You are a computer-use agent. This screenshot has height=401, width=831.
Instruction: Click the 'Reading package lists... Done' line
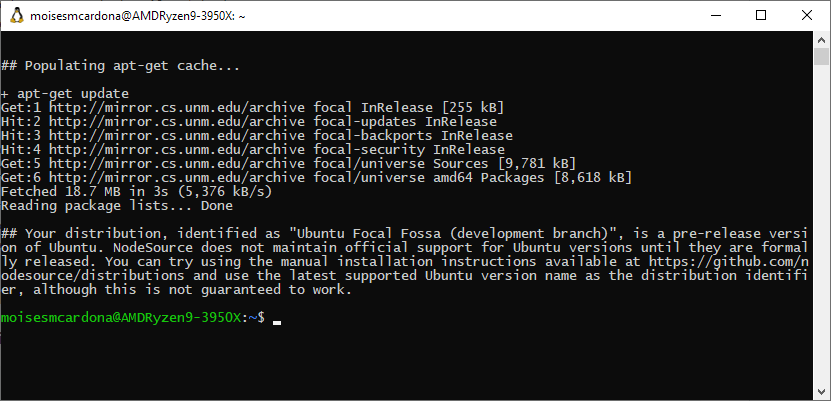115,205
